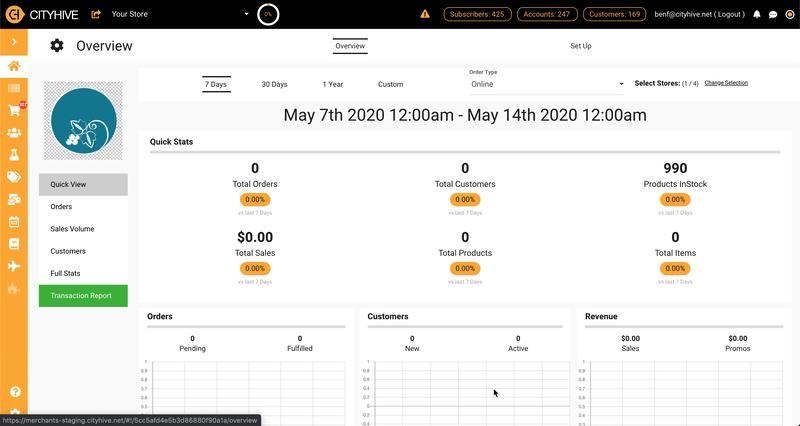The width and height of the screenshot is (800, 426).
Task: Open the Your Store dropdown
Action: 180,14
